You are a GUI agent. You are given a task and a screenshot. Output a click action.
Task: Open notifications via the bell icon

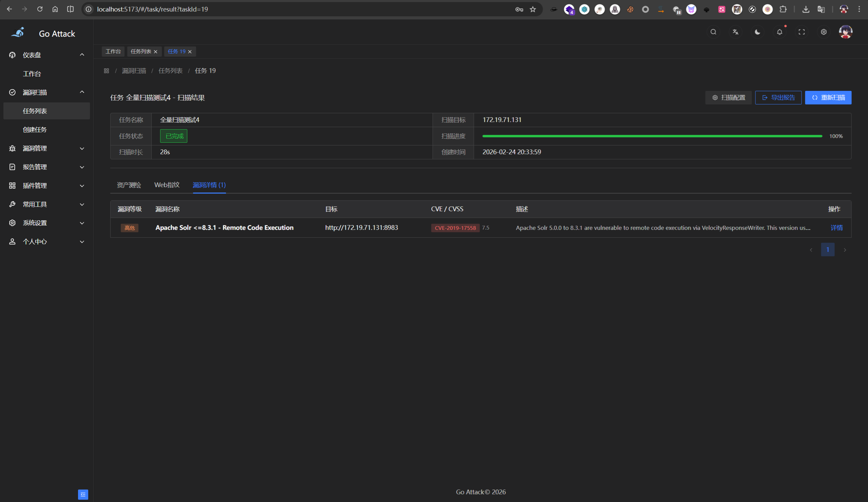pyautogui.click(x=779, y=32)
